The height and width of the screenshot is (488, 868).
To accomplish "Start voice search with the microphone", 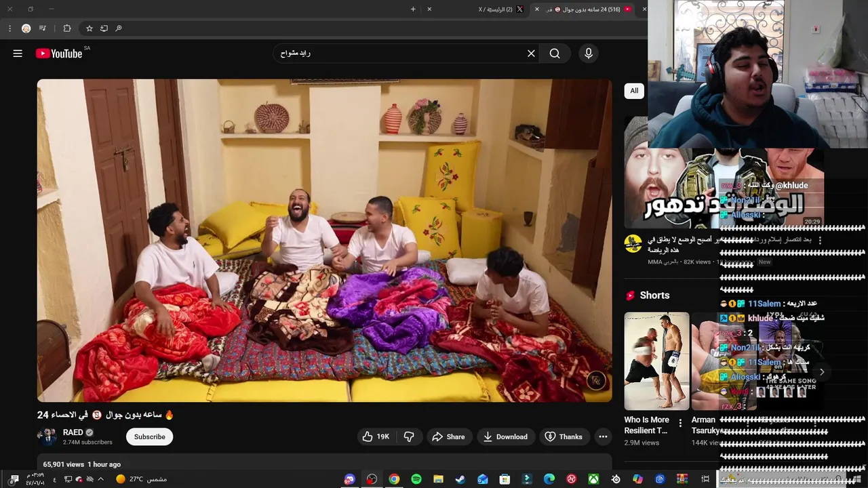I will click(589, 54).
